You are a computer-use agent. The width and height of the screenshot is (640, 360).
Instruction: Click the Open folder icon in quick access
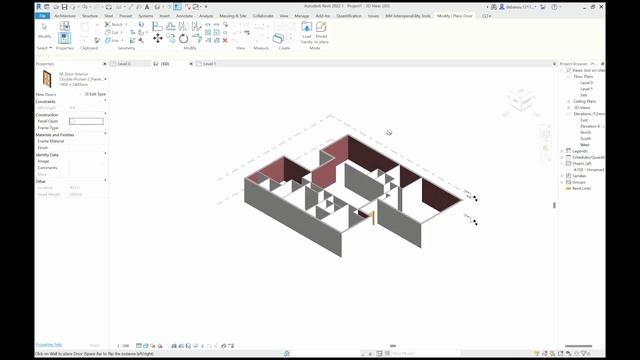(x=56, y=7)
